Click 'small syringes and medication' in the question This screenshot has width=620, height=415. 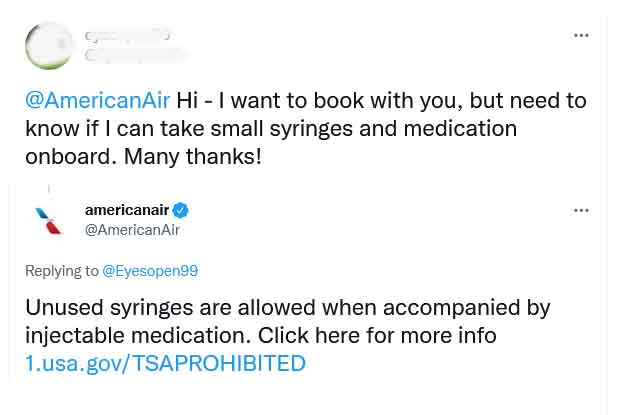click(x=363, y=129)
